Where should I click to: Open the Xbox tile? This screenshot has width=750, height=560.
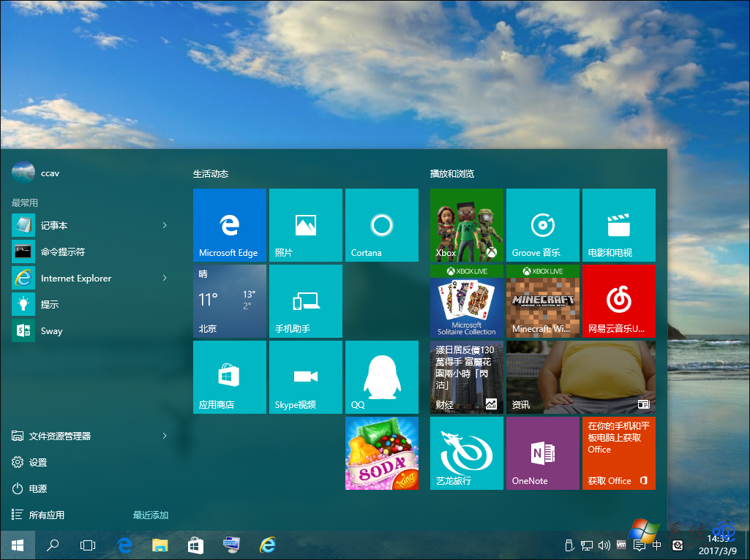click(x=466, y=225)
